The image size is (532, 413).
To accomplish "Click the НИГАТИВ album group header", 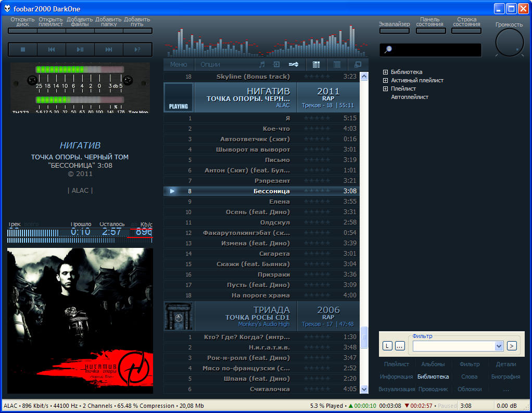I will (x=261, y=98).
